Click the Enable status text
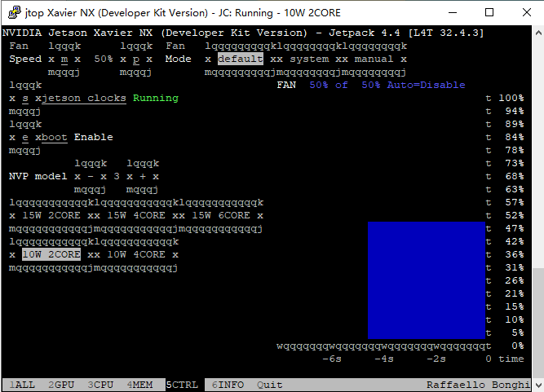544x392 pixels. (93, 137)
